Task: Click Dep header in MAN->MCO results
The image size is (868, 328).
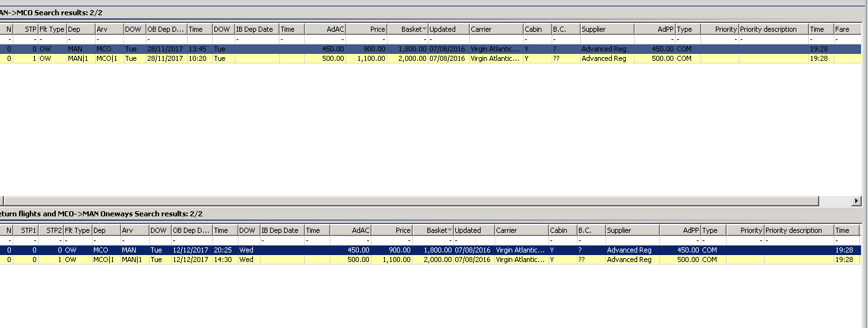Action: (x=81, y=29)
